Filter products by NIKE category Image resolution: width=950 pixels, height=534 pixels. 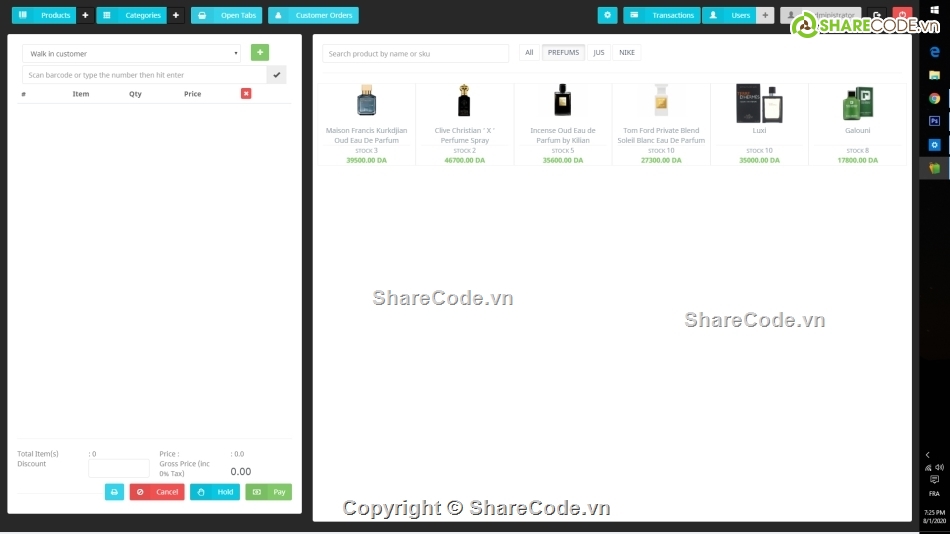point(626,53)
